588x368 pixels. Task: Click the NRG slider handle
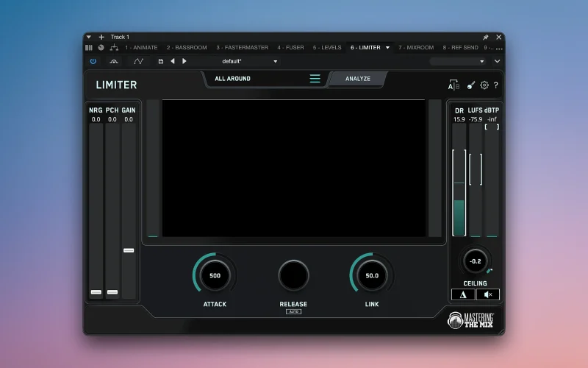tap(96, 291)
